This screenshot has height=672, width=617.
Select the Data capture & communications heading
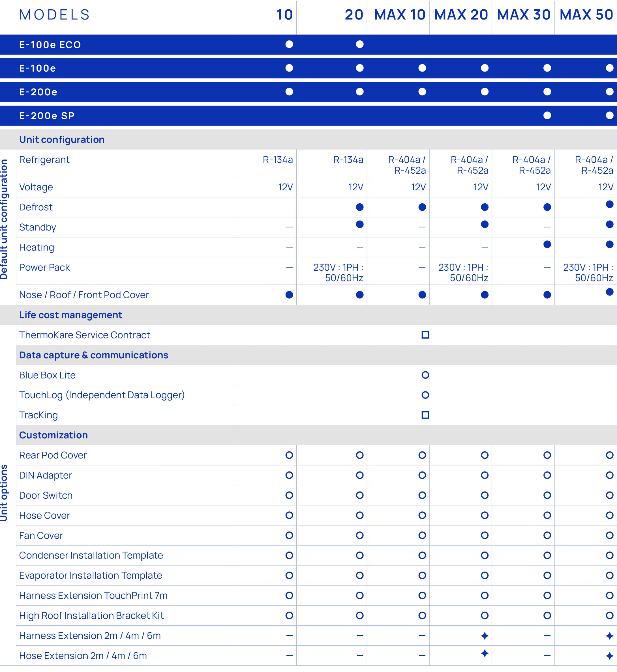(x=93, y=355)
